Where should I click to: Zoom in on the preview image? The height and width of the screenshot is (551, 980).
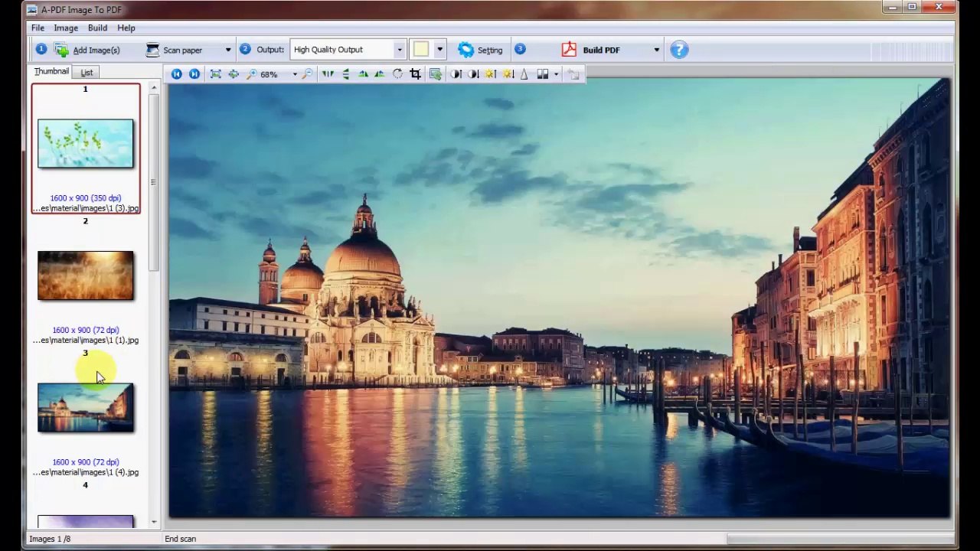tap(252, 74)
